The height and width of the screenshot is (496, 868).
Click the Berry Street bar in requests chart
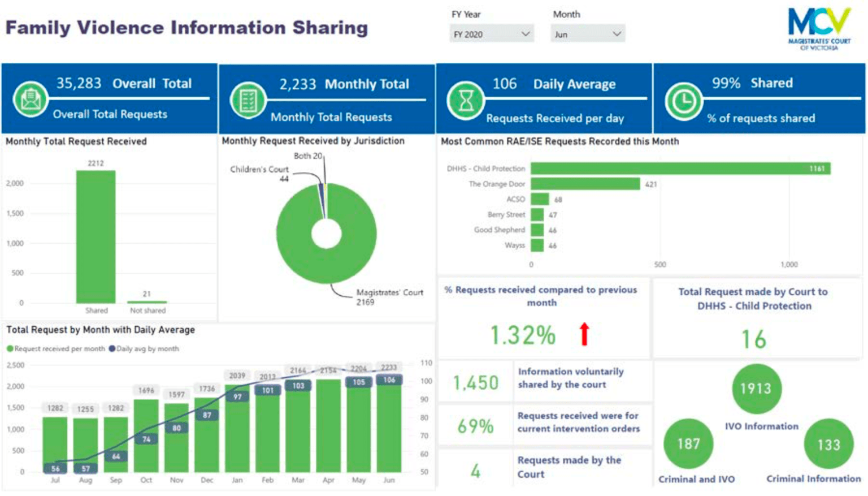tap(537, 214)
